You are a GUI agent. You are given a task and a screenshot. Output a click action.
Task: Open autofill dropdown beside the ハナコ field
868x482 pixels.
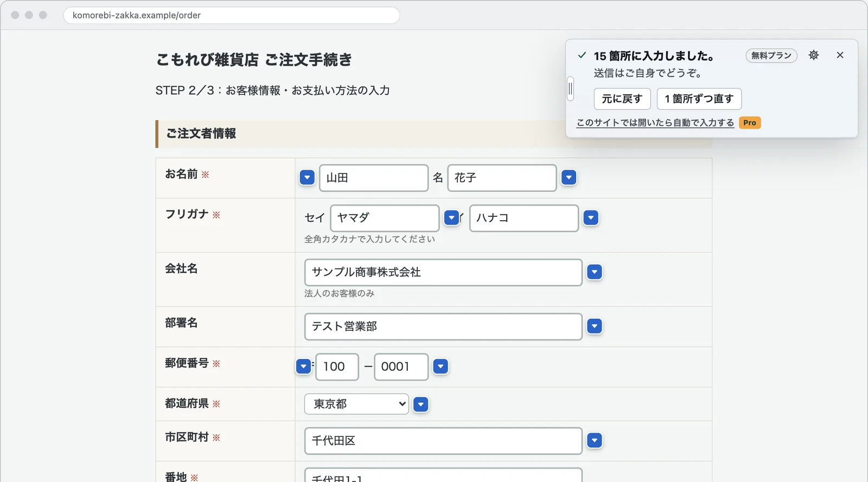591,218
